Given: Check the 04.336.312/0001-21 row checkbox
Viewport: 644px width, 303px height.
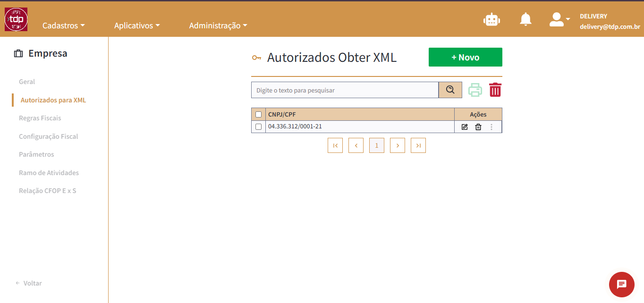Looking at the screenshot, I should (x=258, y=126).
